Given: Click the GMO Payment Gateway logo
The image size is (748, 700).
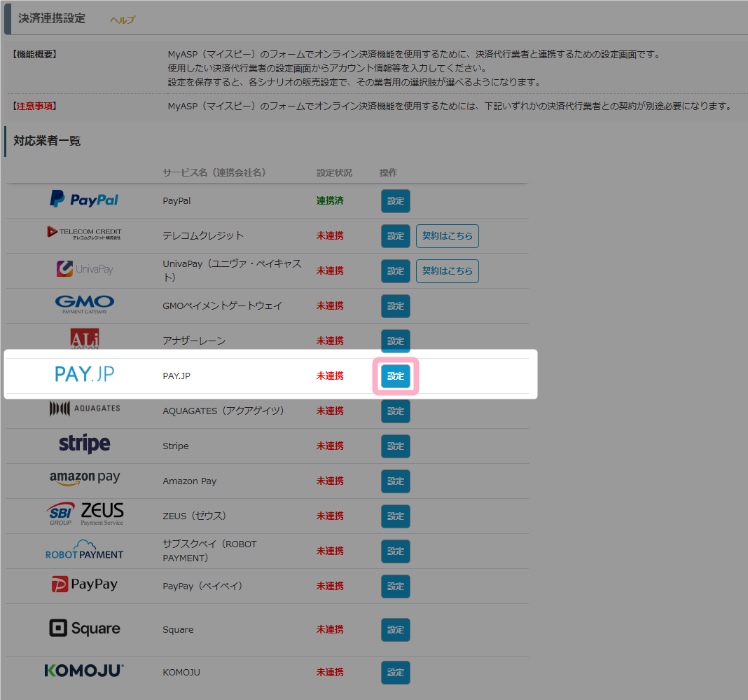Looking at the screenshot, I should point(84,305).
